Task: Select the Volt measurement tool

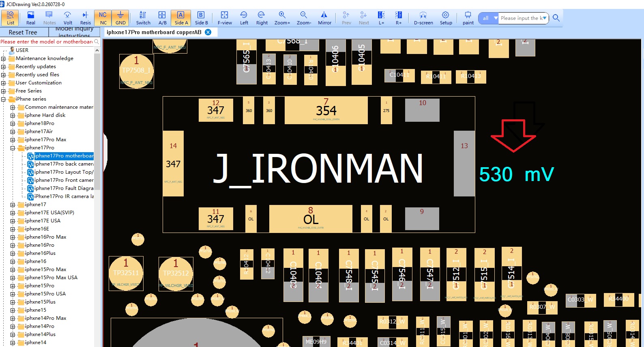Action: [x=68, y=18]
